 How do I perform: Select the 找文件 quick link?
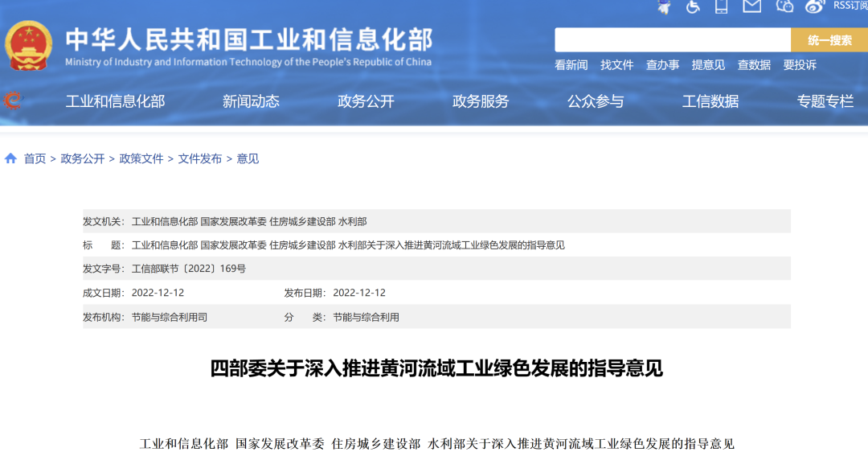(616, 65)
